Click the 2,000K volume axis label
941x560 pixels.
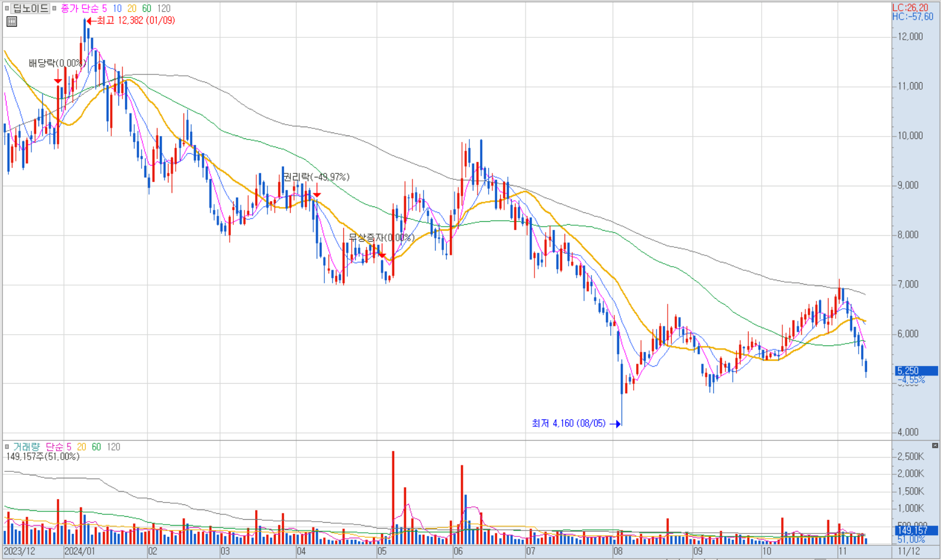click(911, 474)
